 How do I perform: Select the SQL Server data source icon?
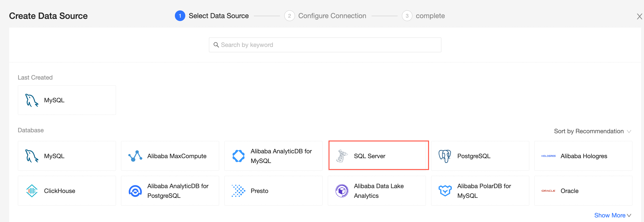click(x=343, y=155)
